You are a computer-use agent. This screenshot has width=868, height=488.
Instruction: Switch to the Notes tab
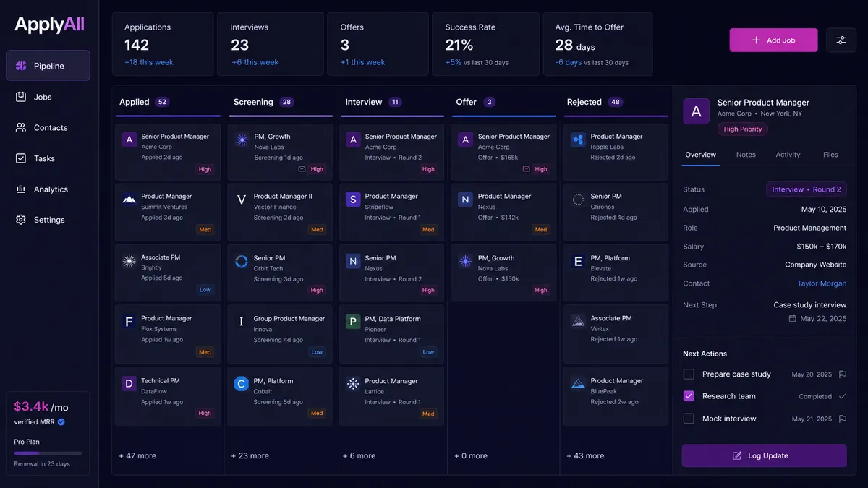click(746, 155)
